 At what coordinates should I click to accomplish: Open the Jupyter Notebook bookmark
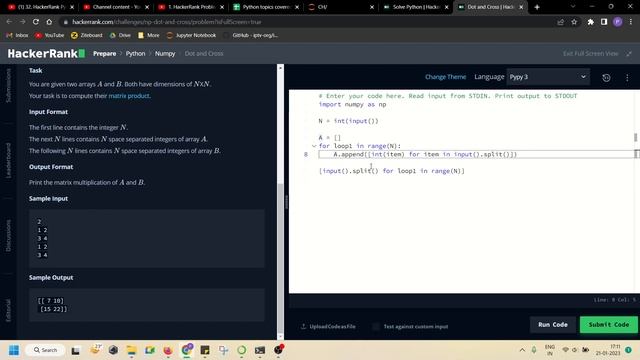point(191,35)
